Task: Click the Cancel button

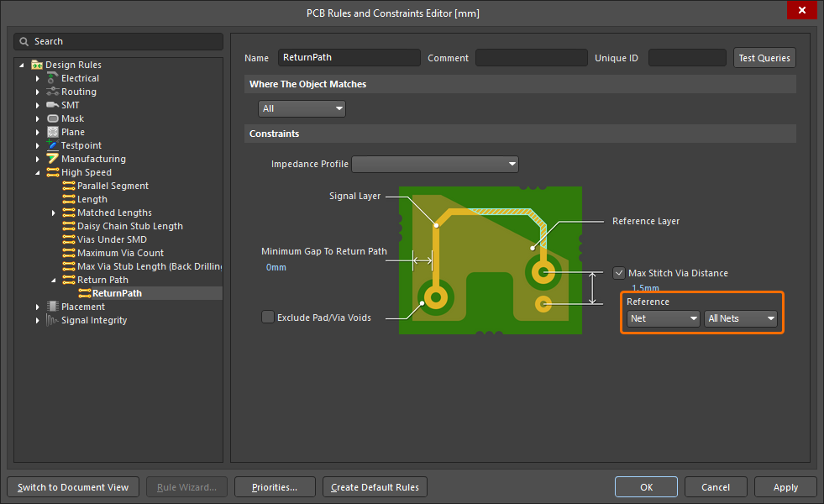Action: (x=715, y=487)
